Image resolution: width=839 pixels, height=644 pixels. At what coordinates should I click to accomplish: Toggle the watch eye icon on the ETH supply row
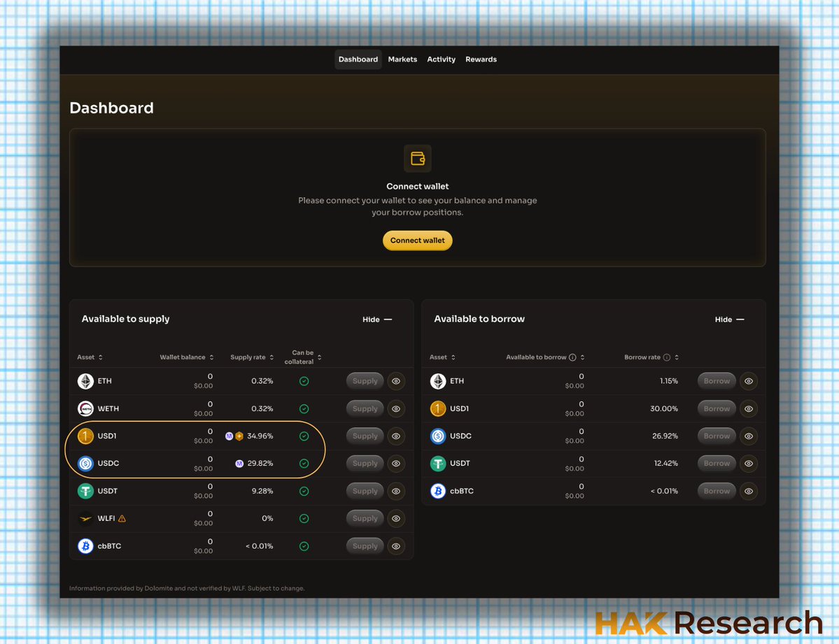point(396,381)
